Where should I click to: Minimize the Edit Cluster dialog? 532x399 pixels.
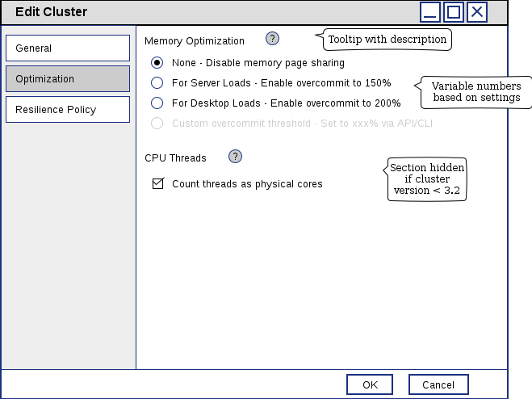(x=430, y=12)
